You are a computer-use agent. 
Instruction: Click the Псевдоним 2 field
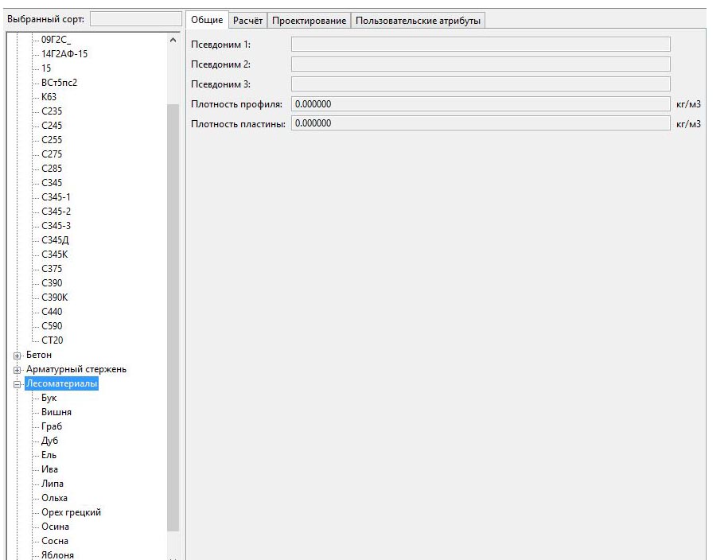tap(481, 64)
